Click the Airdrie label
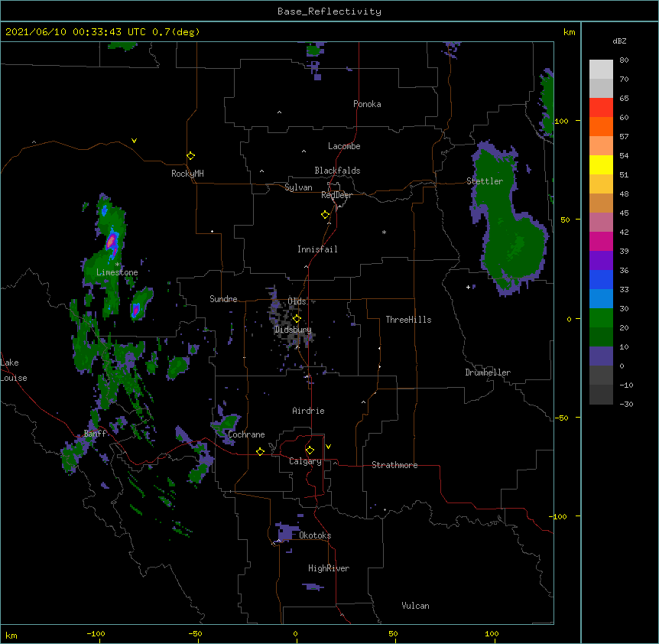The image size is (659, 644). [x=309, y=411]
